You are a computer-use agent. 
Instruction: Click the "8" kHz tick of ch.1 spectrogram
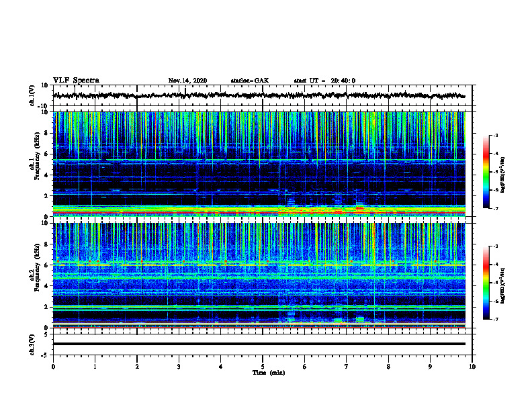tap(46, 133)
